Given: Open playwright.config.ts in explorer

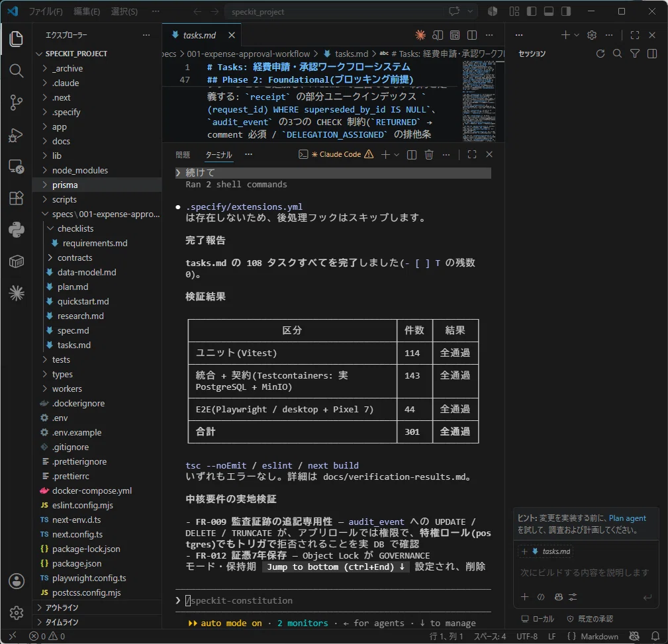Looking at the screenshot, I should (97, 578).
